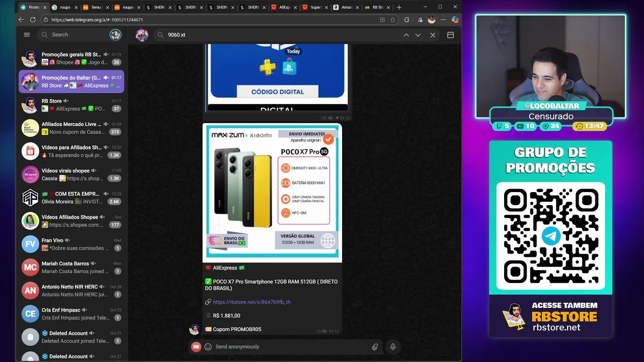The width and height of the screenshot is (644, 362).
Task: Open stories avatar beside the Search field
Action: (x=115, y=35)
